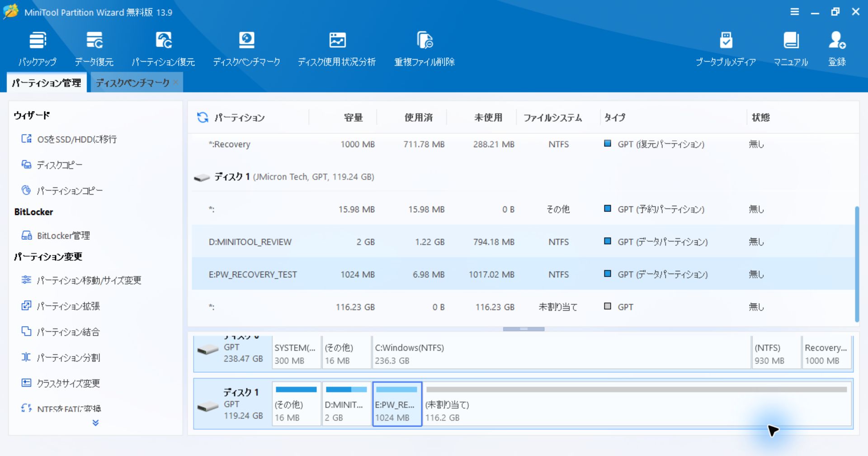Select D:MINIT... block in disk map
Screen dimensions: 868x456
(346, 404)
